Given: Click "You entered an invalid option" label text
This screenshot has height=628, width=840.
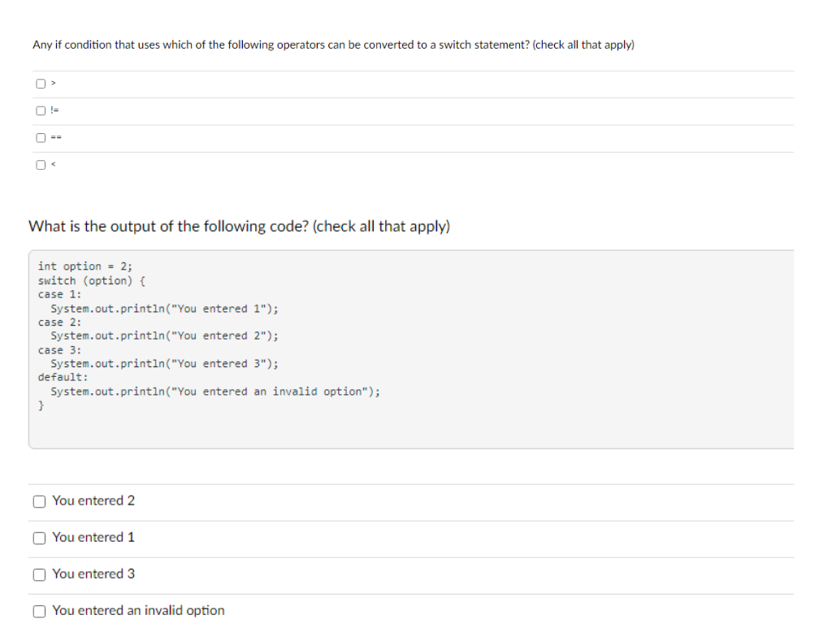Looking at the screenshot, I should pyautogui.click(x=138, y=610).
